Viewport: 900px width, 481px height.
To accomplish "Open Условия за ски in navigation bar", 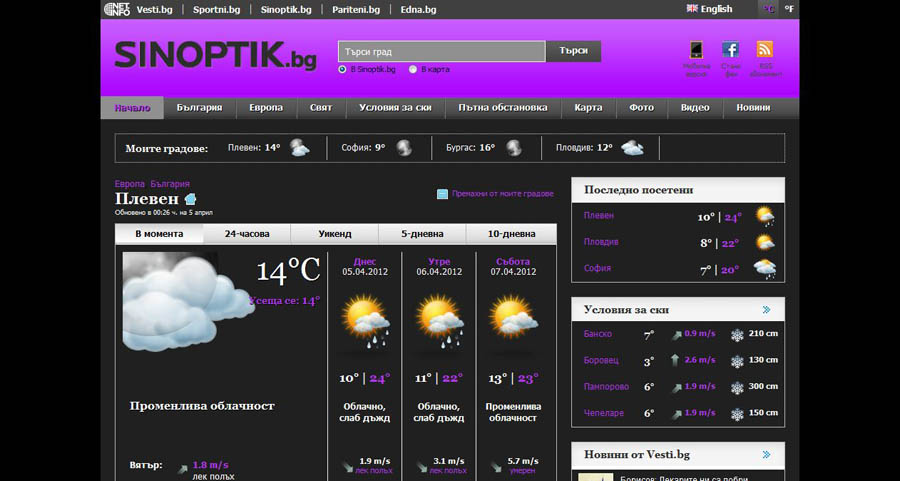I will tap(395, 108).
